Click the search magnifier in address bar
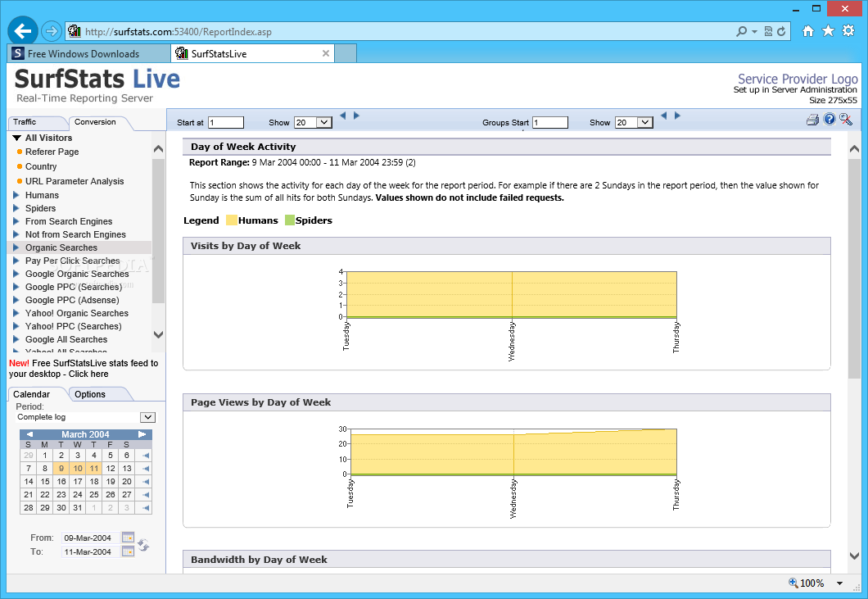 tap(742, 32)
